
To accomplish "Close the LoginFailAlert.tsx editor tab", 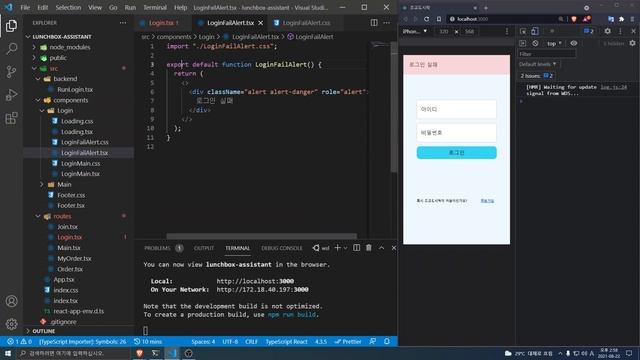I will [260, 23].
